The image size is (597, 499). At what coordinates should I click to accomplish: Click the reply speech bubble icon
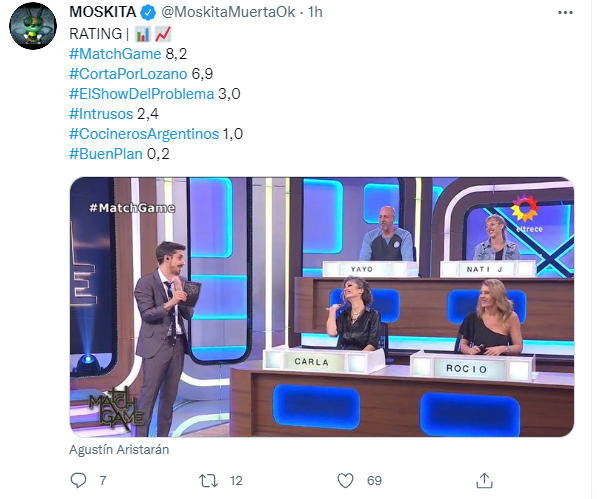[x=78, y=480]
